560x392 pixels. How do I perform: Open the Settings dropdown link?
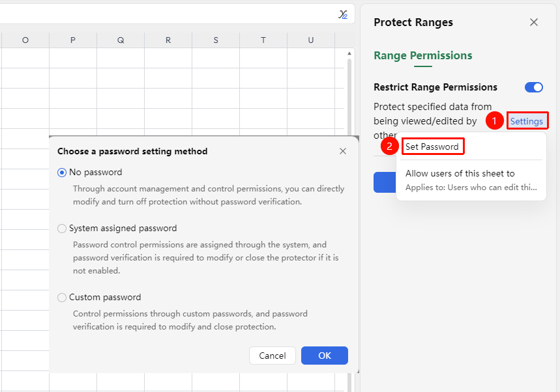(527, 121)
